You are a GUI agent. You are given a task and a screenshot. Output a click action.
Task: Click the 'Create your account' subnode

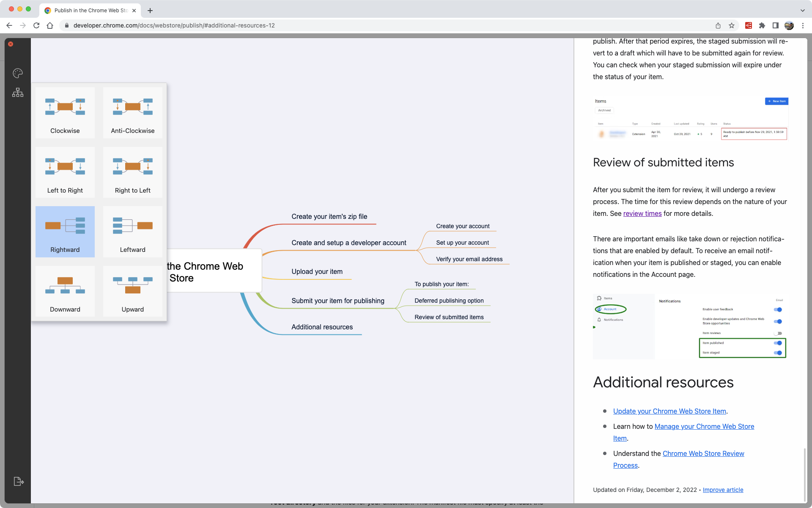(463, 226)
